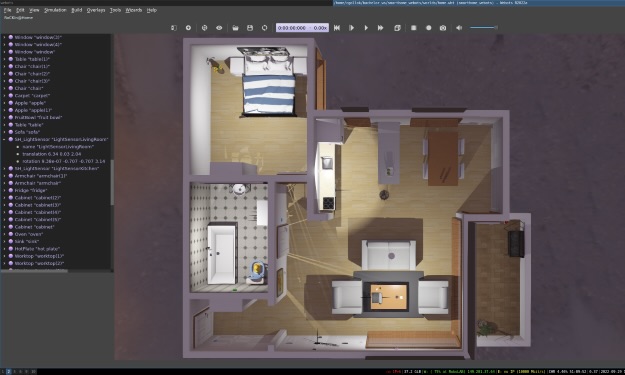Click the Step simulation button

coord(352,28)
